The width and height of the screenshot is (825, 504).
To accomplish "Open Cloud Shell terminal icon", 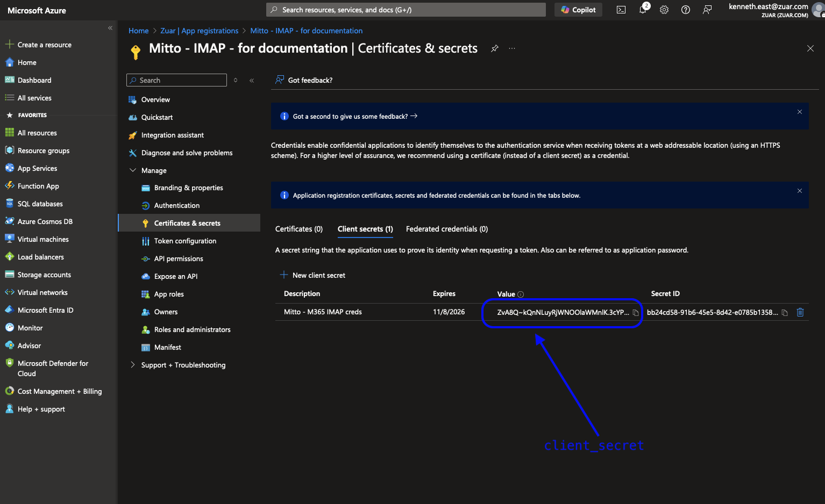I will [621, 10].
